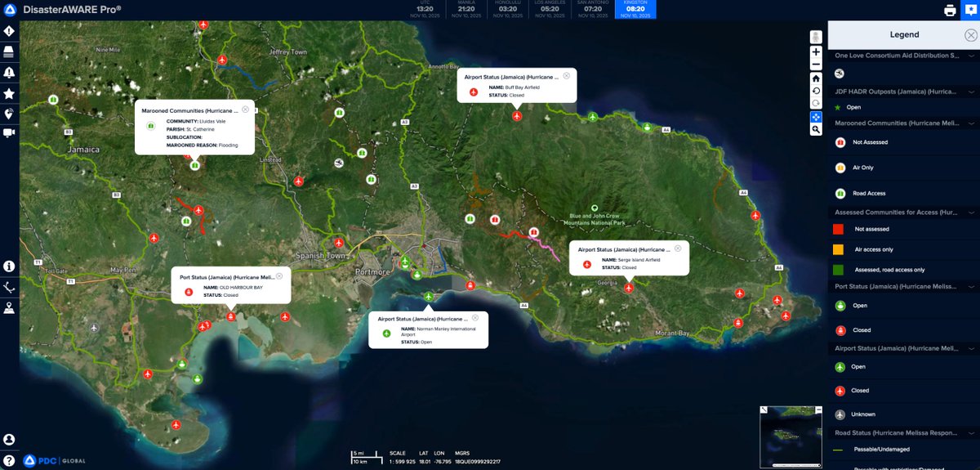Select the Honolulu time zone clock
980x470 pixels.
tap(508, 9)
